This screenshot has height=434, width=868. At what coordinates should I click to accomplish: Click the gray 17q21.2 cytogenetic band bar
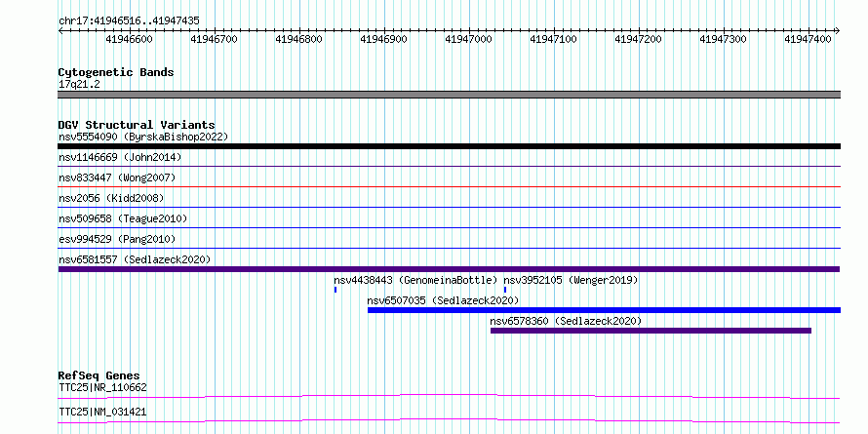point(449,95)
